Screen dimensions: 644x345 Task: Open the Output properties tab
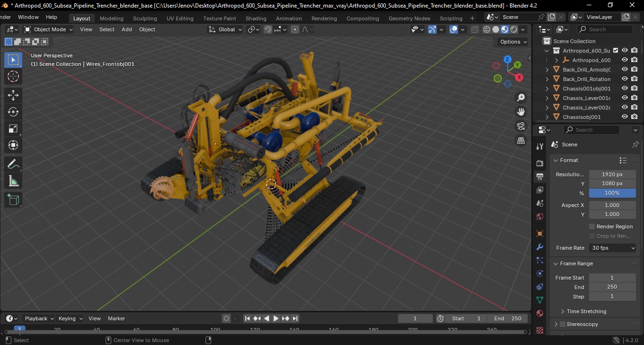540,177
